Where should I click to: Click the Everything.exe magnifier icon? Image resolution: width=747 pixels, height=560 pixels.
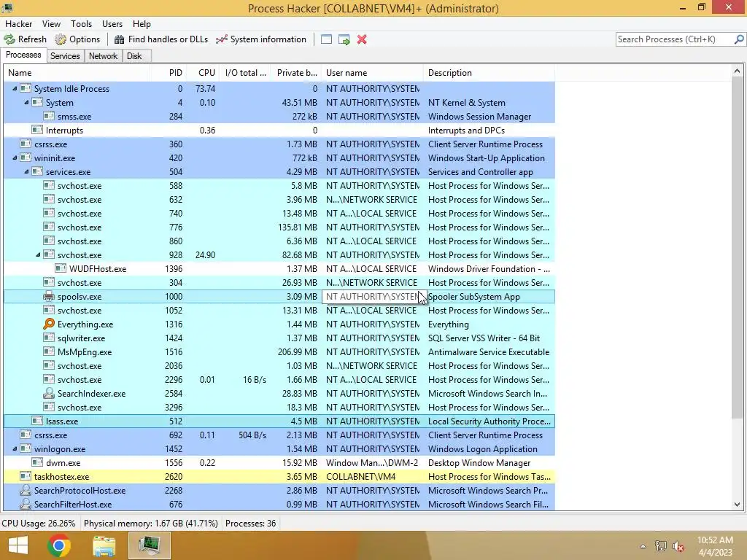[x=49, y=324]
